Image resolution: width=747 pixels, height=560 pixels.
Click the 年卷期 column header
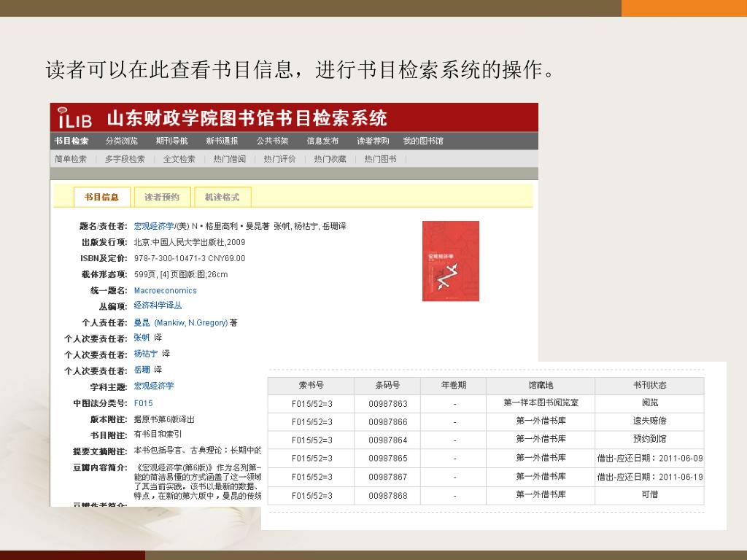pos(454,385)
